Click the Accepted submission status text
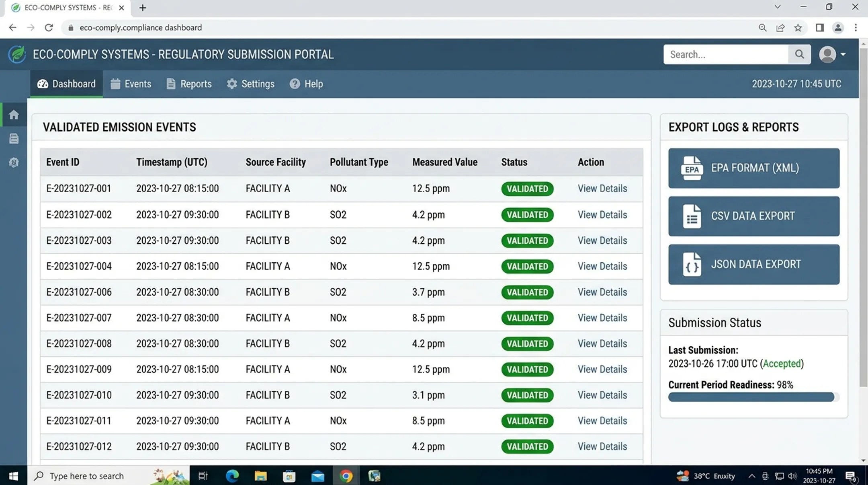The height and width of the screenshot is (485, 868). pos(782,364)
